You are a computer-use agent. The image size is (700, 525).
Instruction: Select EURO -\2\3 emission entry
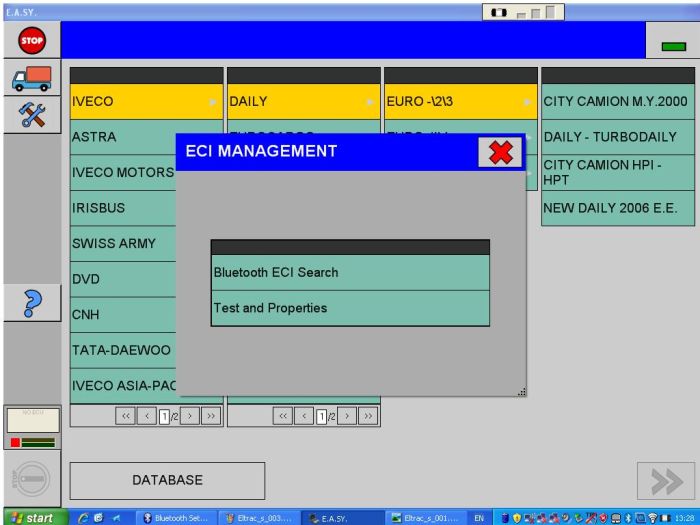point(461,101)
